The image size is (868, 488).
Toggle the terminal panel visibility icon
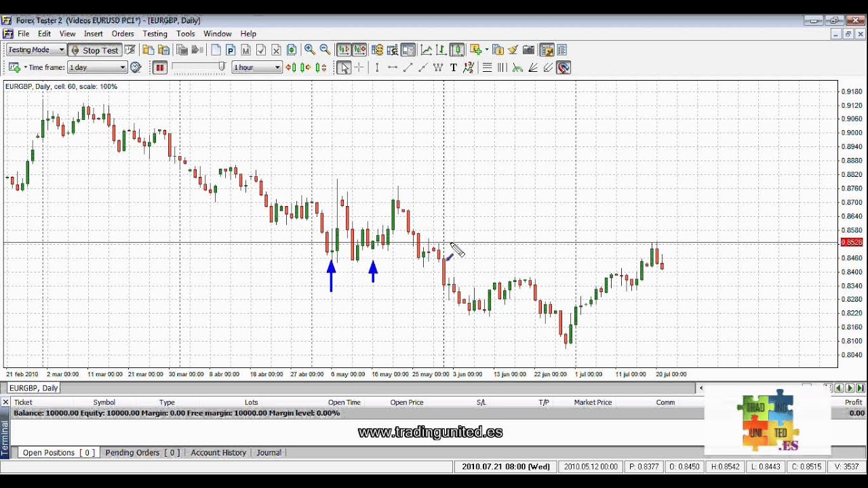[x=408, y=49]
